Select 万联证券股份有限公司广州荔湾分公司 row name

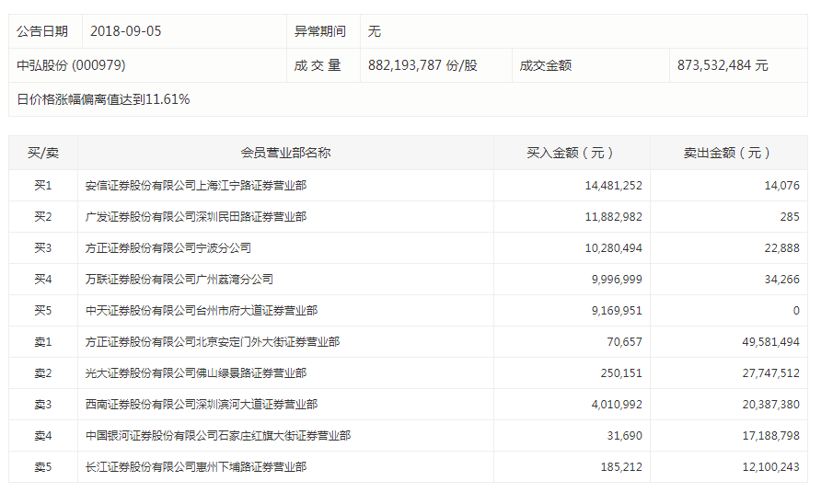point(179,280)
